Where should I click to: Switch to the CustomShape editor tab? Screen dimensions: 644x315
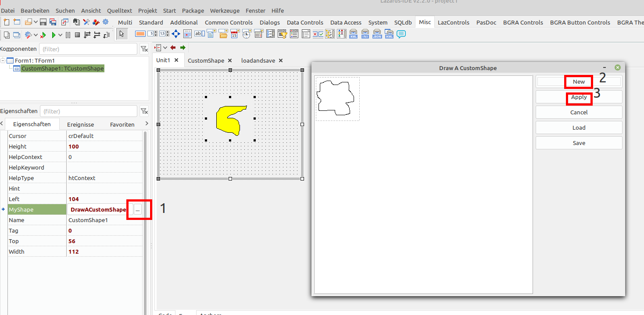point(206,60)
